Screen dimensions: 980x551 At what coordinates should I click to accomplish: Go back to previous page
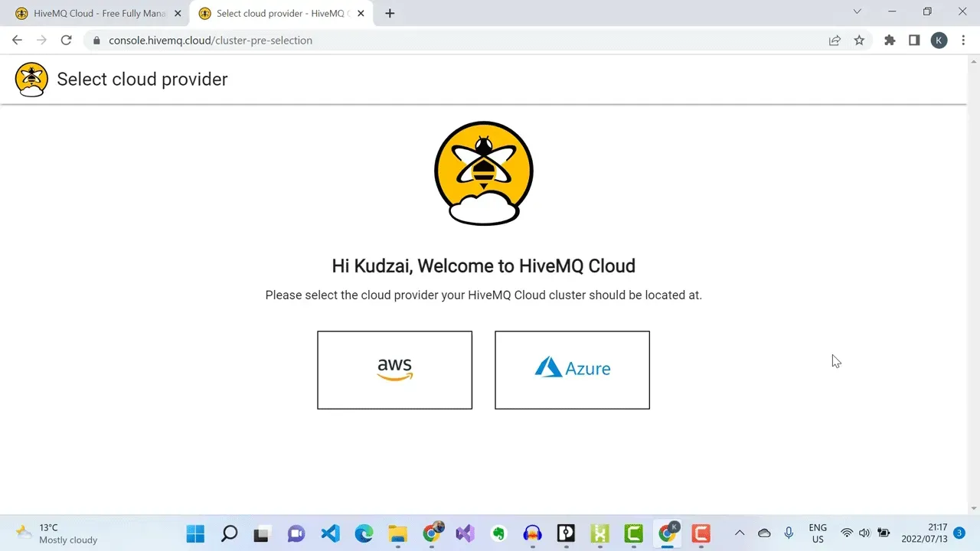click(x=17, y=41)
